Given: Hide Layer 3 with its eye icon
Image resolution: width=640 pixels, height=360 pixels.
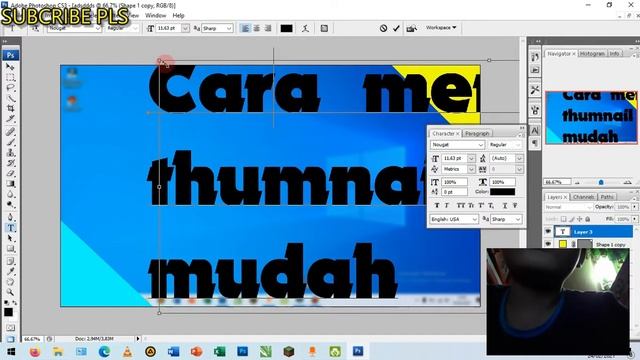Looking at the screenshot, I should pos(548,231).
